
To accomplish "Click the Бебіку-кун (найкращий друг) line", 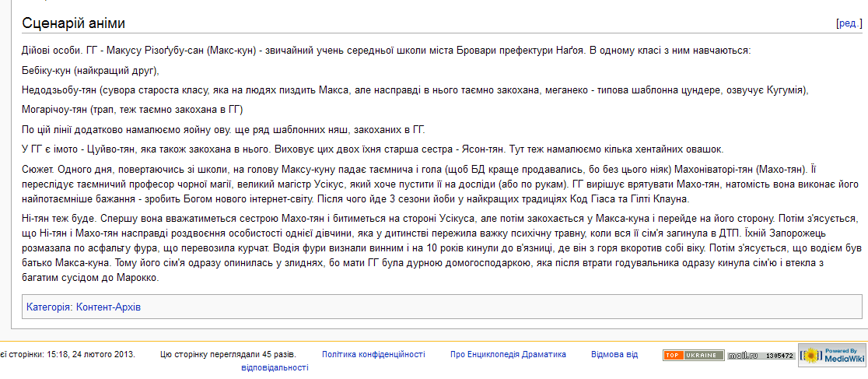I will pyautogui.click(x=91, y=71).
